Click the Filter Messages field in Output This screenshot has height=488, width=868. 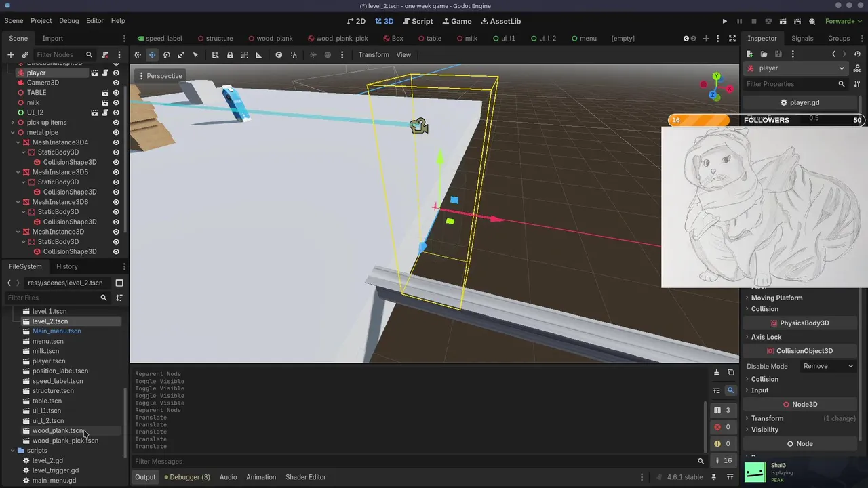pyautogui.click(x=418, y=461)
